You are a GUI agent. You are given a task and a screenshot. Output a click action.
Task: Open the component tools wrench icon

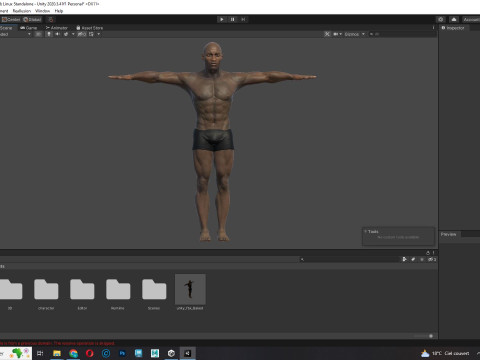(x=327, y=34)
